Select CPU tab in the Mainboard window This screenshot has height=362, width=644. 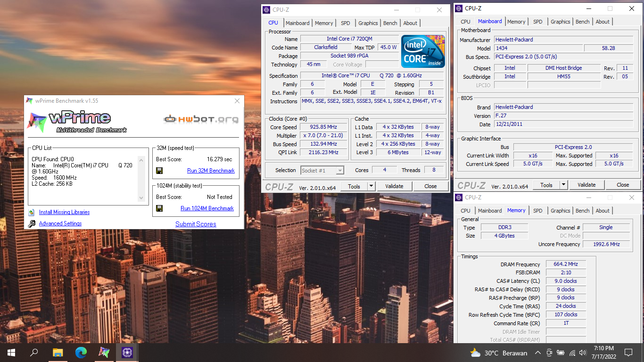[465, 22]
